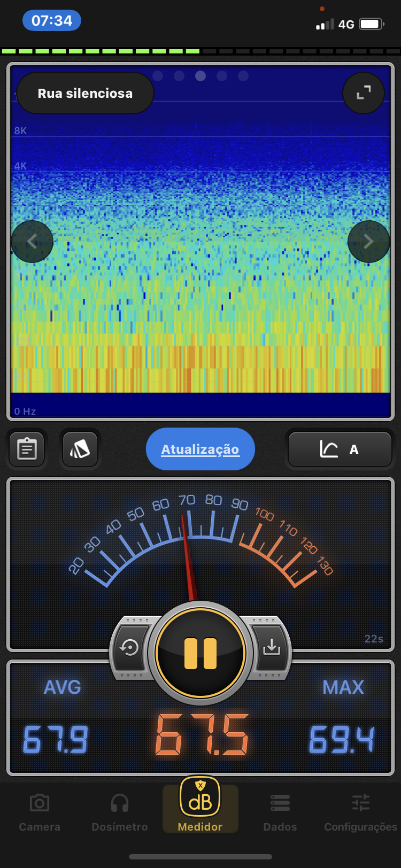Screen dimensions: 401x868
Task: Tap the reset measurement icon
Action: tap(130, 648)
